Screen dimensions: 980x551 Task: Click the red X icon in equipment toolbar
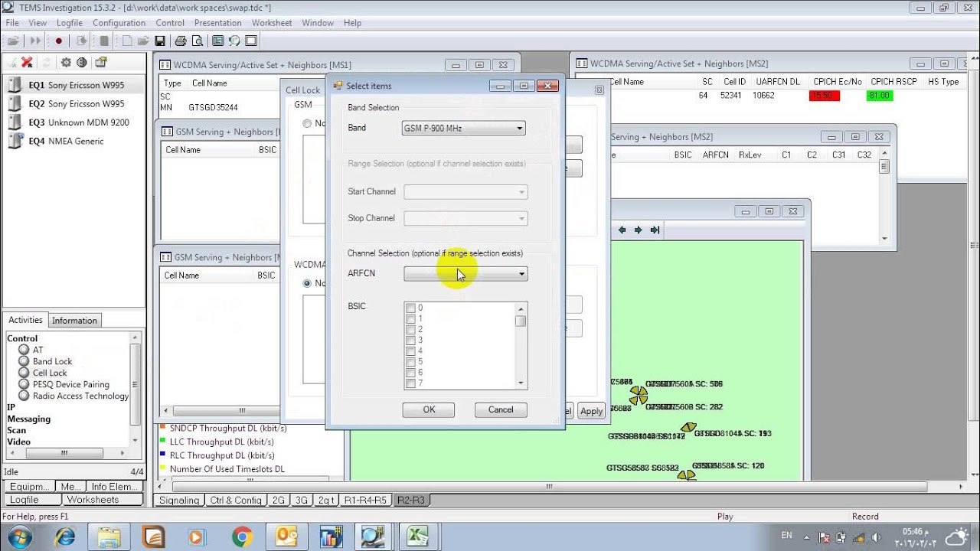[27, 63]
